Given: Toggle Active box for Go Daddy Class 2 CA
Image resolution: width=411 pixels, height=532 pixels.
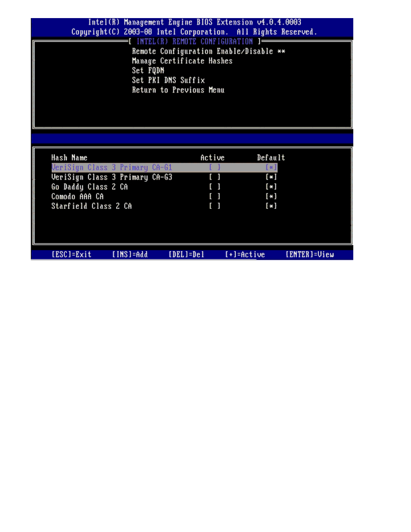Looking at the screenshot, I should click(215, 187).
